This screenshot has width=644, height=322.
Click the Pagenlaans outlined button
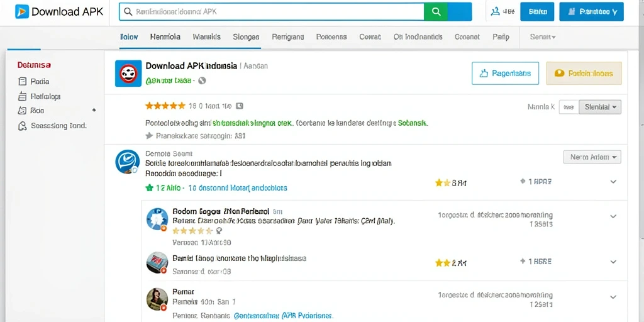tap(505, 74)
